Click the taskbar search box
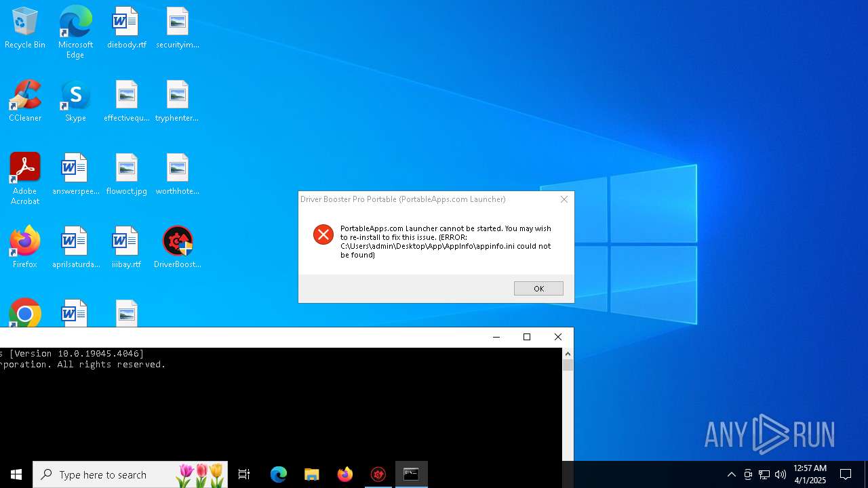The width and height of the screenshot is (868, 488). [130, 474]
